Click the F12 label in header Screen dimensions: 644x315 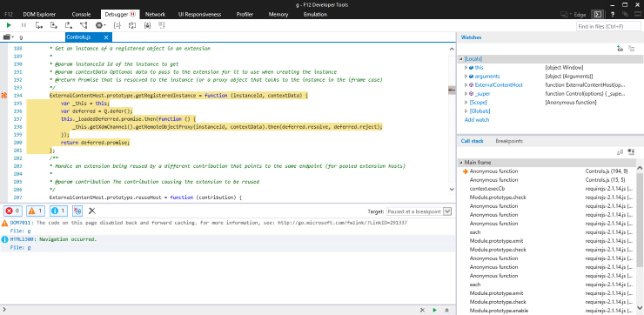(x=9, y=15)
